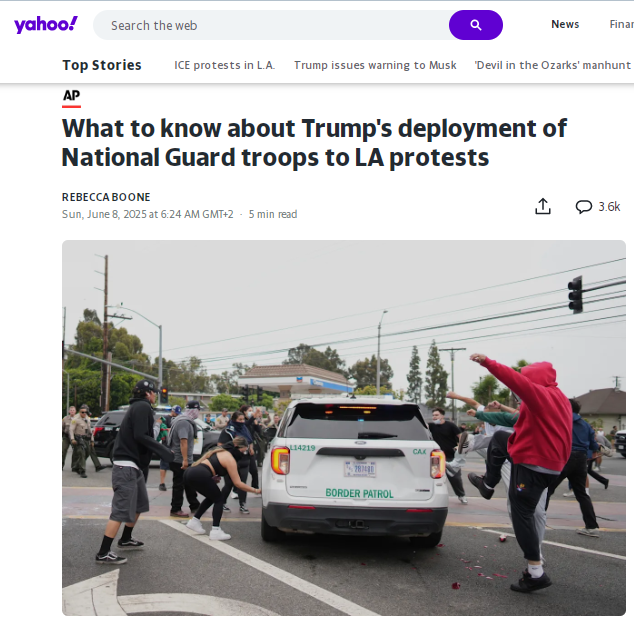Click the purple search magnifier button
The image size is (634, 624).
476,25
